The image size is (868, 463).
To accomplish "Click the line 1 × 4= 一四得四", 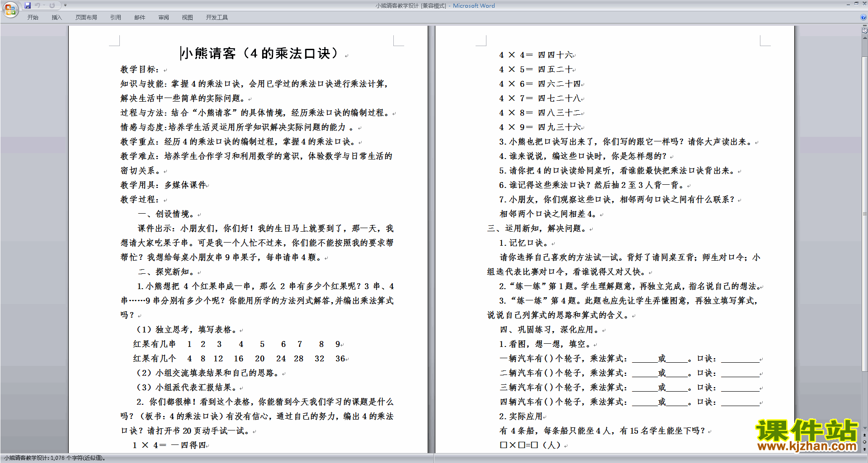I will [x=169, y=445].
